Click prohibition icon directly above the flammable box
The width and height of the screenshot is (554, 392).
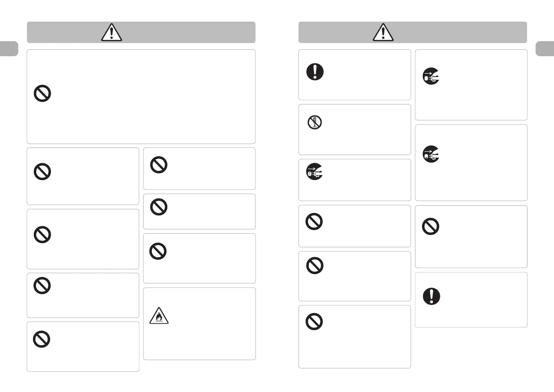click(158, 251)
